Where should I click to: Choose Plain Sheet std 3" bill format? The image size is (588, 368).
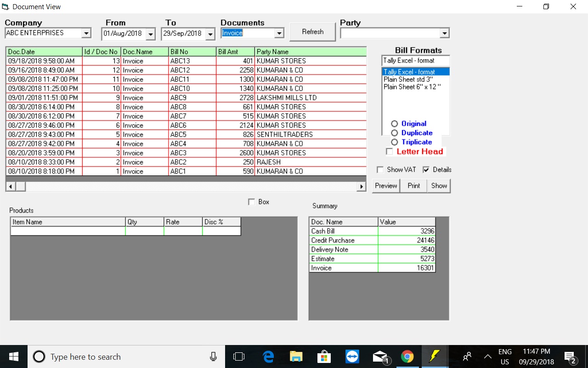point(408,80)
